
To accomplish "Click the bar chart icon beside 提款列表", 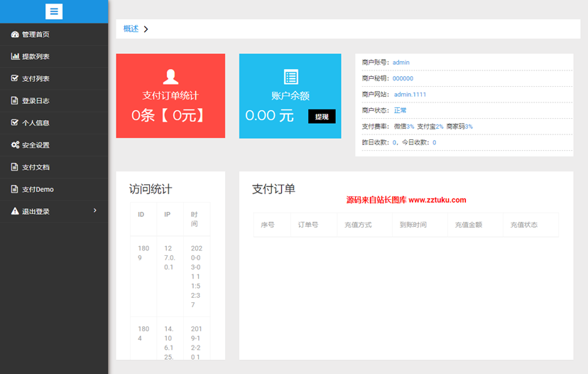I will pos(15,56).
